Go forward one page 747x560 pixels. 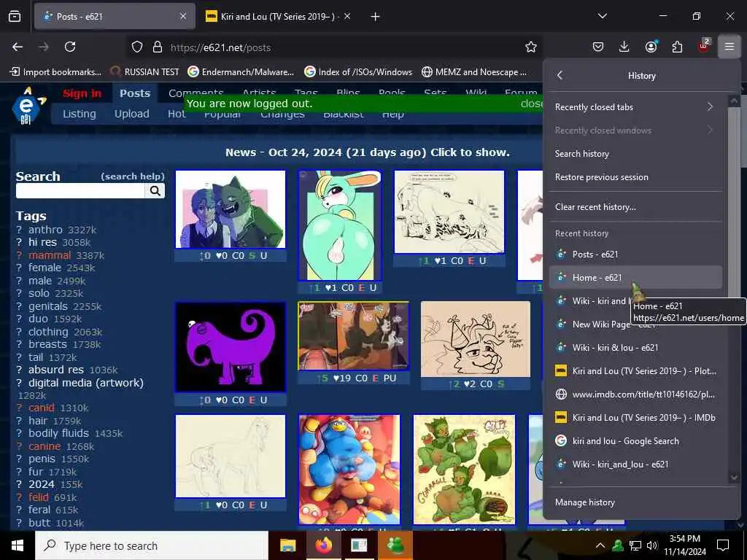tap(44, 47)
